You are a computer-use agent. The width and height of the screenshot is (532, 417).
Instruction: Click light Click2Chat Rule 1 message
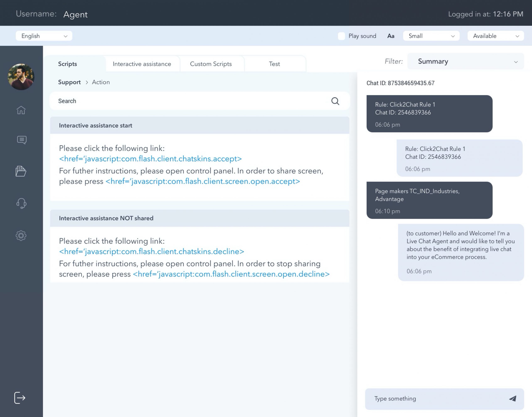(x=459, y=158)
